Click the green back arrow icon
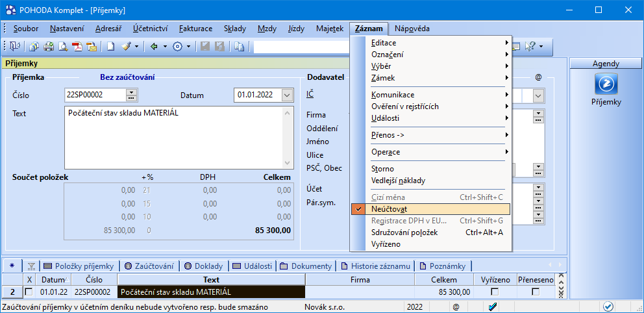Screen dimensions: 644x313 pyautogui.click(x=154, y=46)
